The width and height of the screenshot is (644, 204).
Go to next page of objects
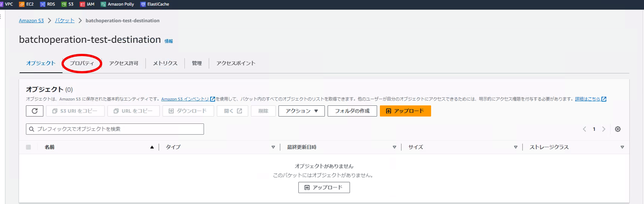pyautogui.click(x=604, y=129)
